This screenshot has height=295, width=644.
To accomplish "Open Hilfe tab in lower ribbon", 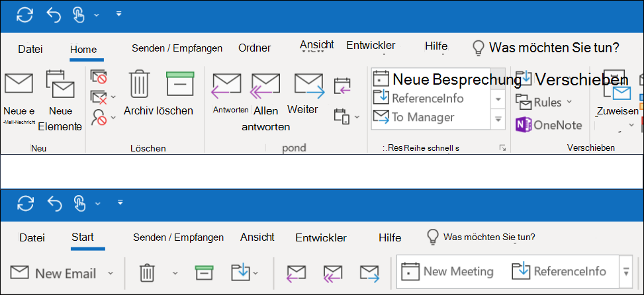I will click(390, 237).
